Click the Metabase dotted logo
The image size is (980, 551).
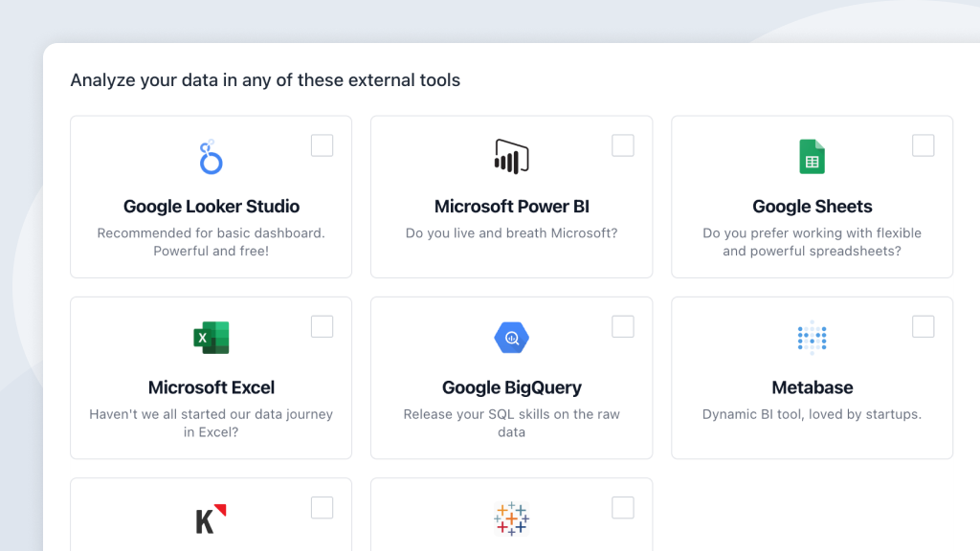point(812,337)
